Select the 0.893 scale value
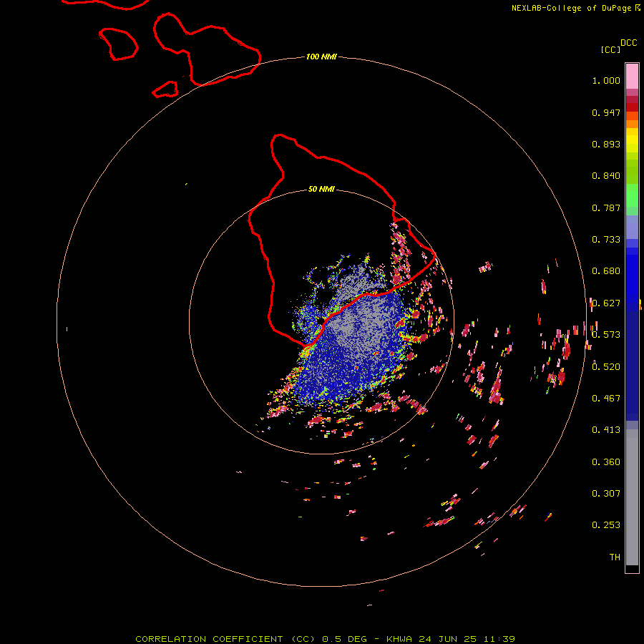 606,144
